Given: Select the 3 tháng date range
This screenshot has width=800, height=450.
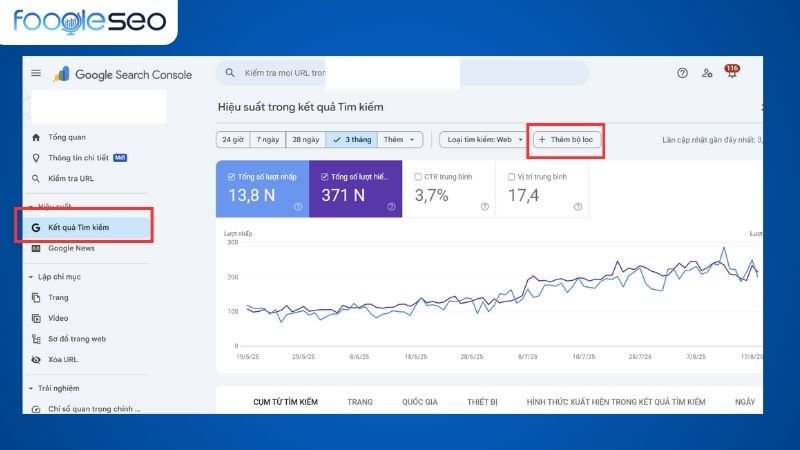Looking at the screenshot, I should tap(352, 139).
